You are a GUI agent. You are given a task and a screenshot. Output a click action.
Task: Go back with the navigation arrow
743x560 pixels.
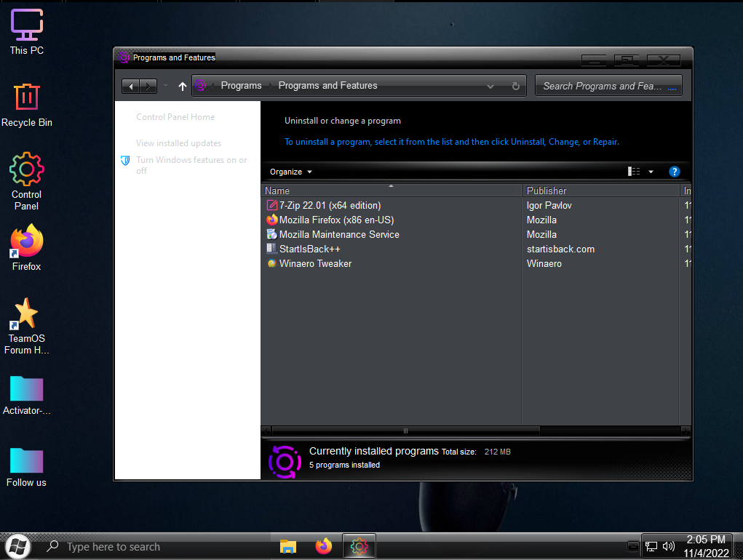(131, 86)
